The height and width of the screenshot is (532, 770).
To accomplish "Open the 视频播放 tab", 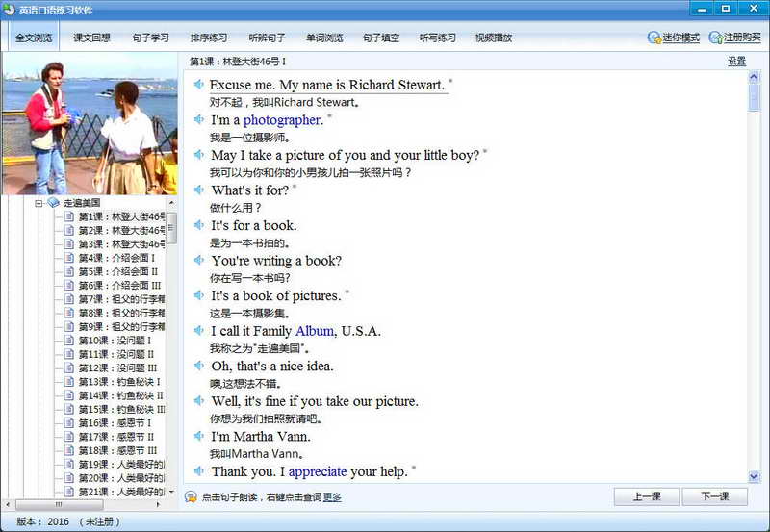I will [494, 38].
